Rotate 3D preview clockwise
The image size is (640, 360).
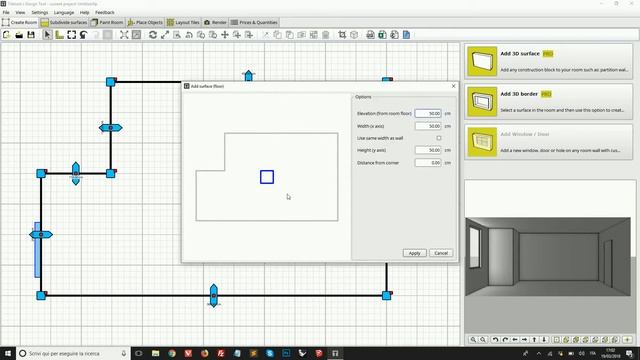pyautogui.click(x=505, y=340)
